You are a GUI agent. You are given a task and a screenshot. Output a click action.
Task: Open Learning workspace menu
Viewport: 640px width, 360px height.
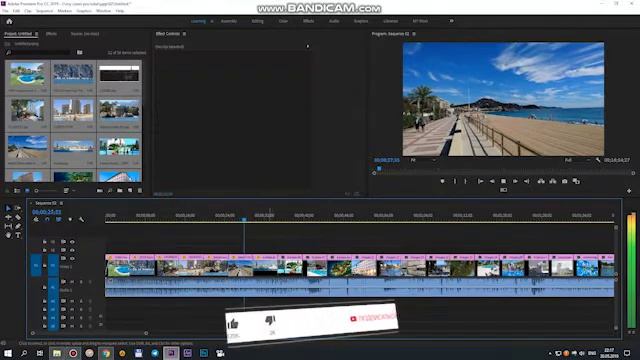point(212,21)
